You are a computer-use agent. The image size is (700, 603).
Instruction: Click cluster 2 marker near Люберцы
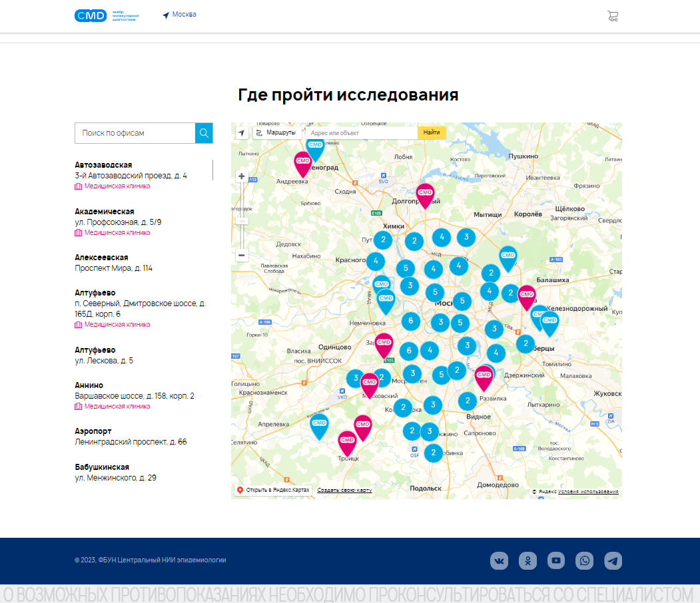(526, 343)
